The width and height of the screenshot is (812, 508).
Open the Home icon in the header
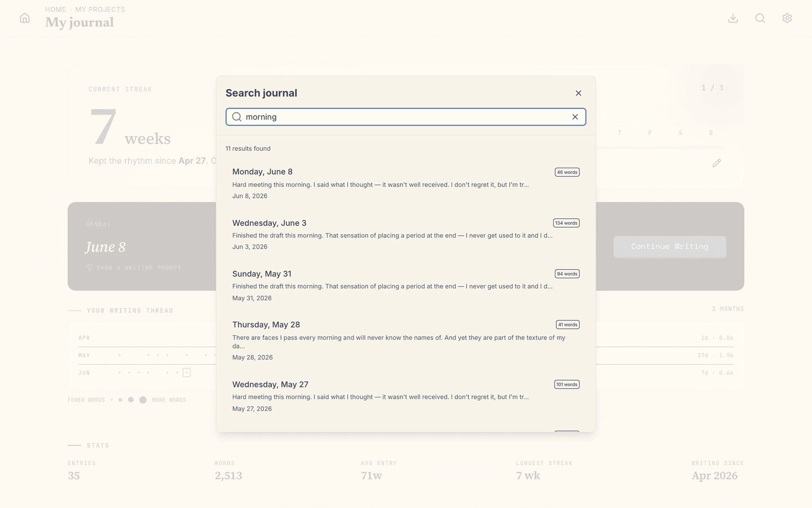pyautogui.click(x=25, y=18)
